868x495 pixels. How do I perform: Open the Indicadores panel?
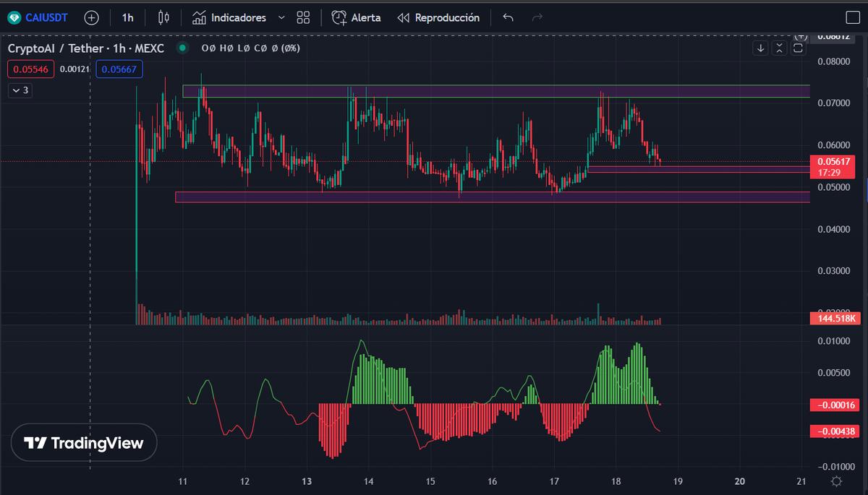click(x=229, y=17)
